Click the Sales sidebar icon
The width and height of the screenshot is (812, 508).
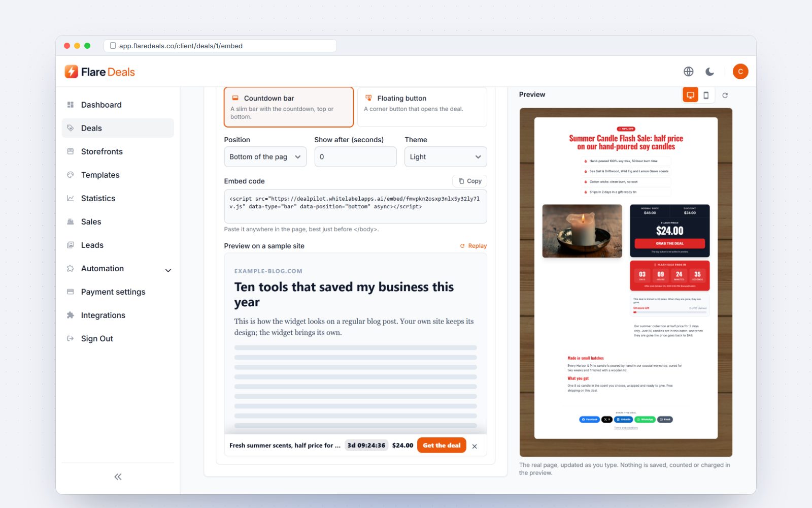point(71,221)
